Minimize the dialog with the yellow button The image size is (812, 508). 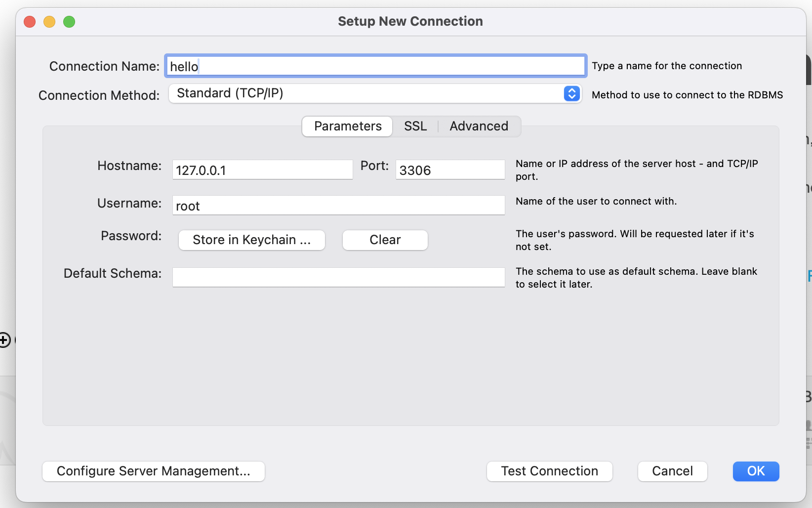(x=49, y=22)
